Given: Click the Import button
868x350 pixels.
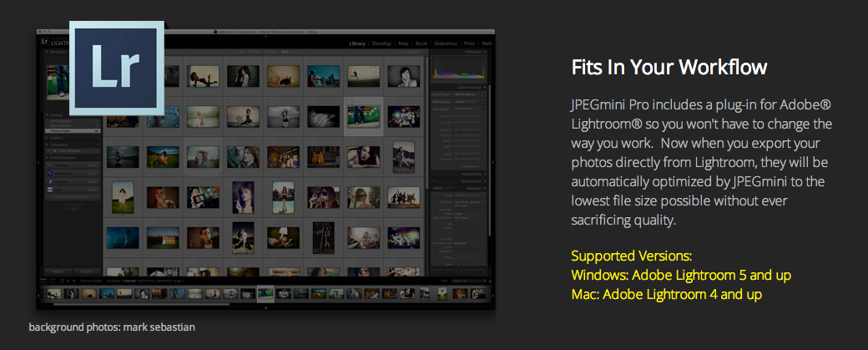Looking at the screenshot, I should point(58,272).
